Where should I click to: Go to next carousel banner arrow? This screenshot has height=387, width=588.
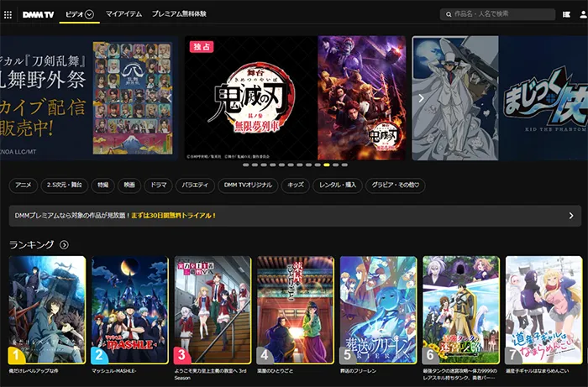(421, 97)
